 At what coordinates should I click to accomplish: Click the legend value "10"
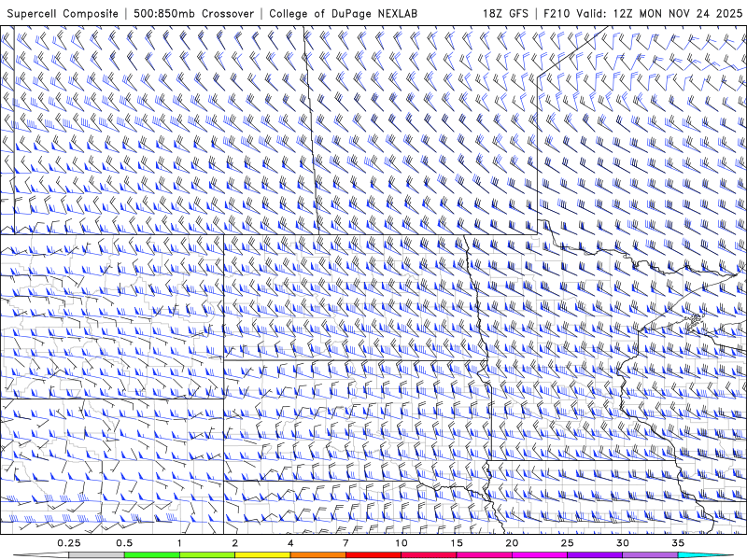tap(402, 543)
